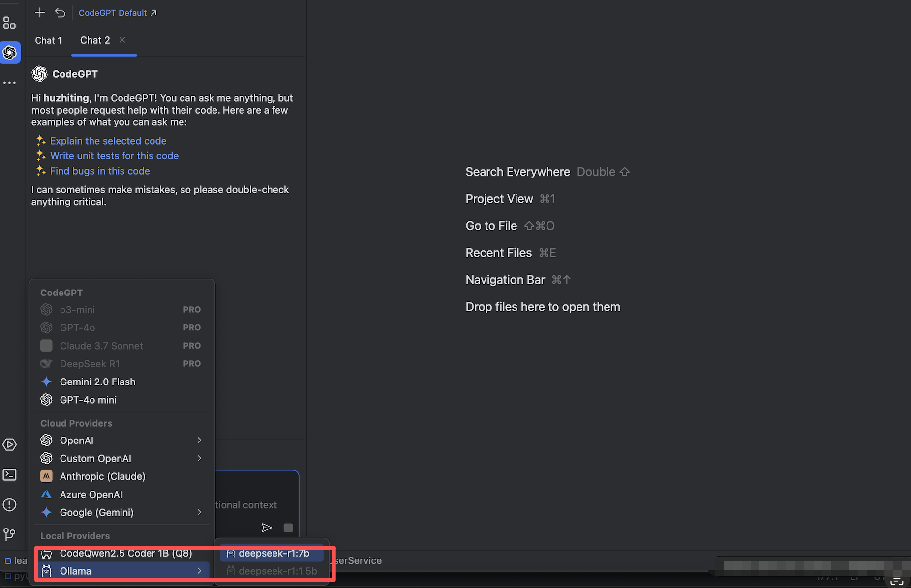Click Anthropic logo icon in provider list
This screenshot has width=911, height=588.
pyautogui.click(x=46, y=476)
